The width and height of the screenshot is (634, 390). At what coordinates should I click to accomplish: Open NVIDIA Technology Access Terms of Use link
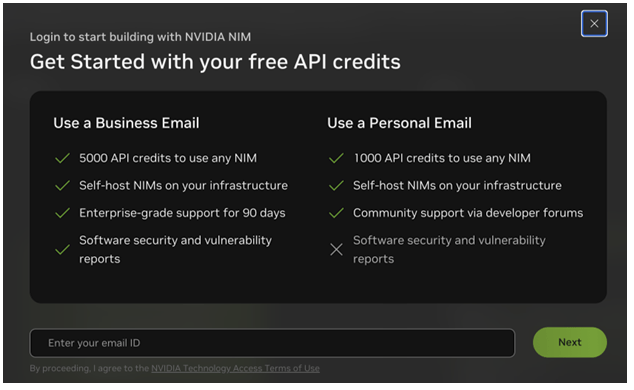click(x=235, y=368)
